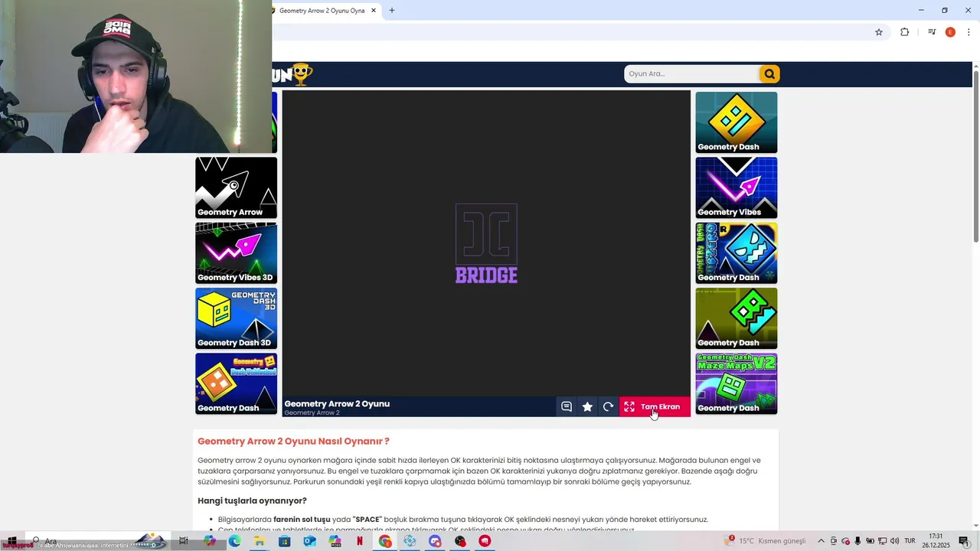The width and height of the screenshot is (980, 551).
Task: Click the 'Geometry Arrow 2 Oyunu Nasıl Oynanır ?' heading
Action: click(x=293, y=442)
